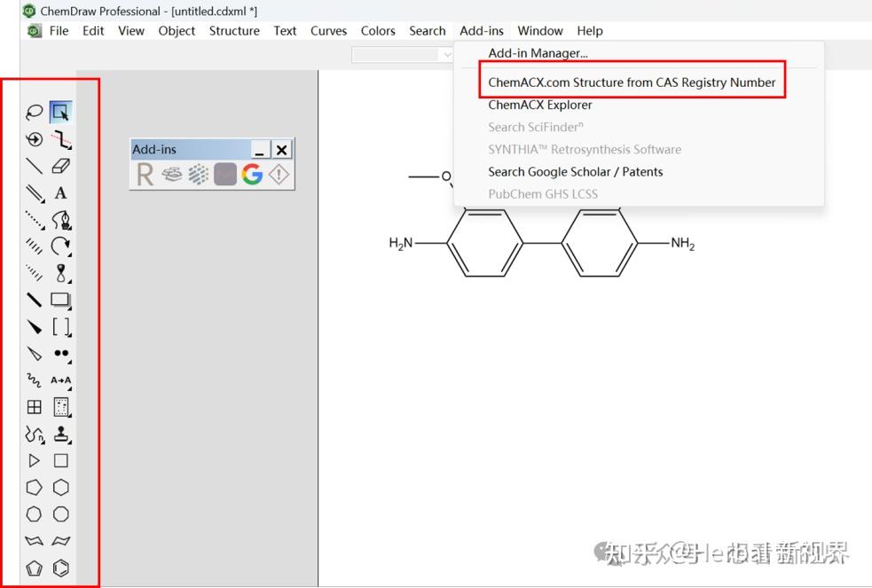The height and width of the screenshot is (588, 872).
Task: Select the Text tool
Action: coord(61,192)
